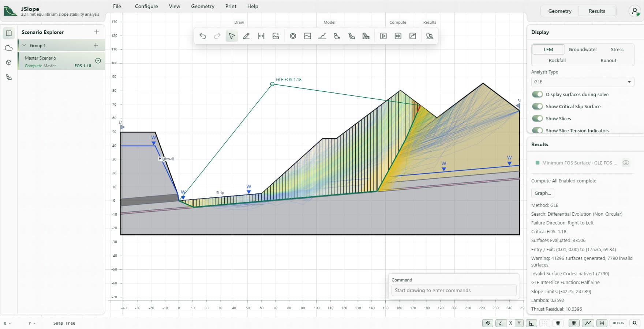Toggle Show Critical Slip Surface
Screen dimensions: 644x329
[538, 106]
